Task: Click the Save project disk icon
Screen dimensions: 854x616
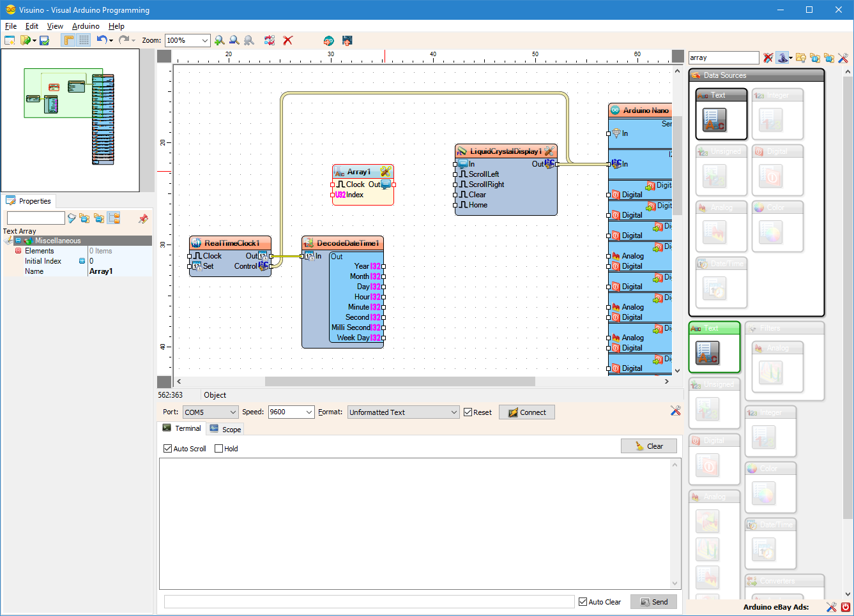Action: 44,40
